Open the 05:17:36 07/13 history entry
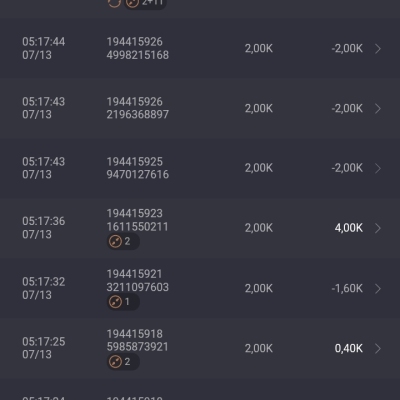Viewport: 400px width, 400px height. click(x=200, y=228)
